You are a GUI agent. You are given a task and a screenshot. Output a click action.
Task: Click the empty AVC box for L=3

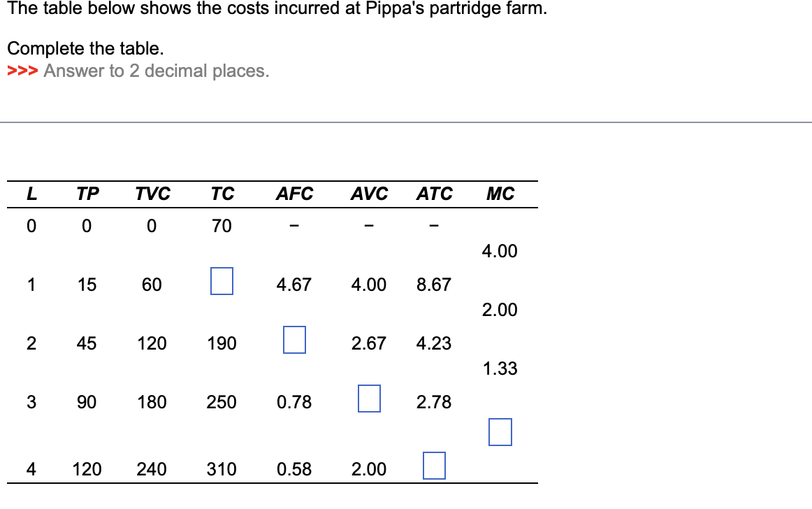[369, 398]
